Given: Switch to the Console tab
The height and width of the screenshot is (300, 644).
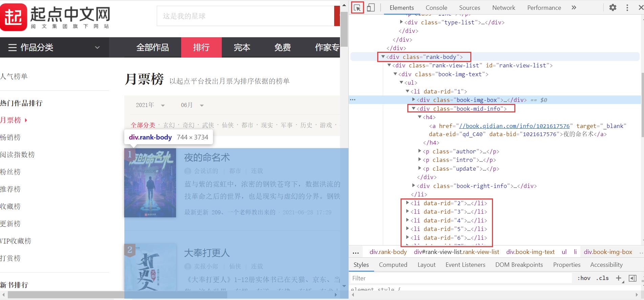Looking at the screenshot, I should point(436,7).
